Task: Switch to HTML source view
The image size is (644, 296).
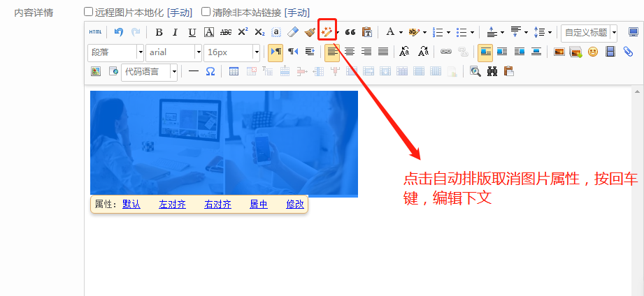Action: [95, 32]
